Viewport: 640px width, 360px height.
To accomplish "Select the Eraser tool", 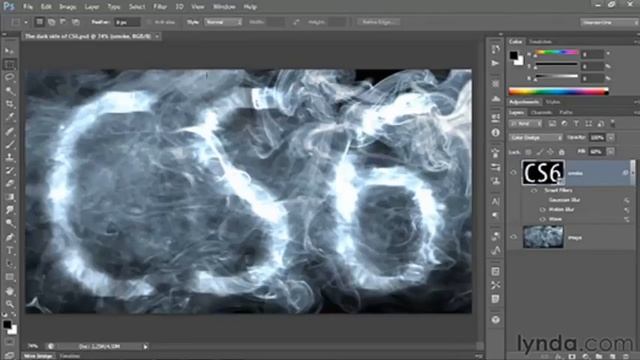I will point(10,184).
